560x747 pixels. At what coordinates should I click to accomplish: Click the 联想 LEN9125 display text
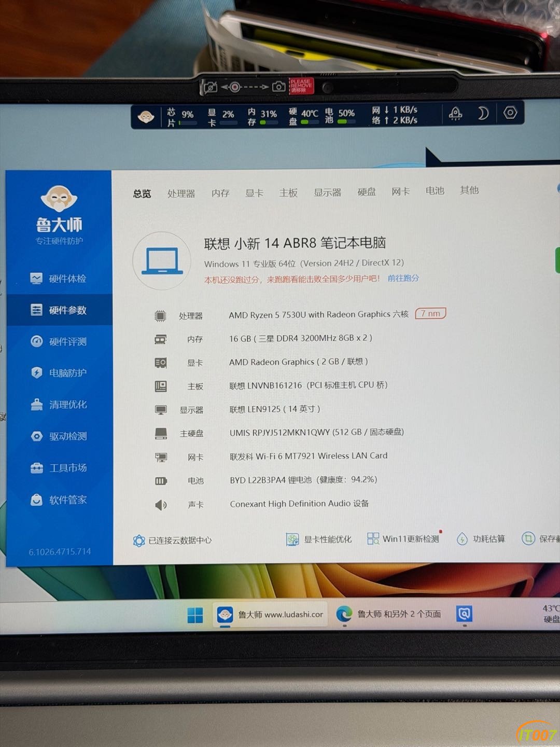pos(275,409)
